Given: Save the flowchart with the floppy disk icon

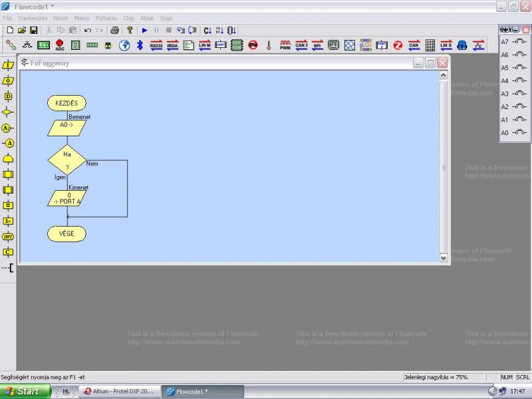Looking at the screenshot, I should [34, 30].
